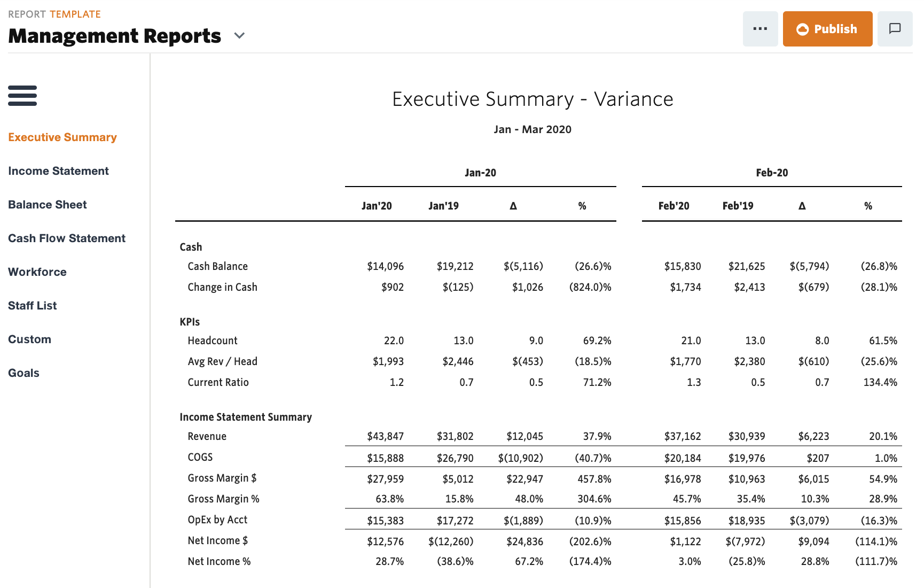Image resolution: width=924 pixels, height=588 pixels.
Task: Go to the Goals page
Action: [x=24, y=373]
